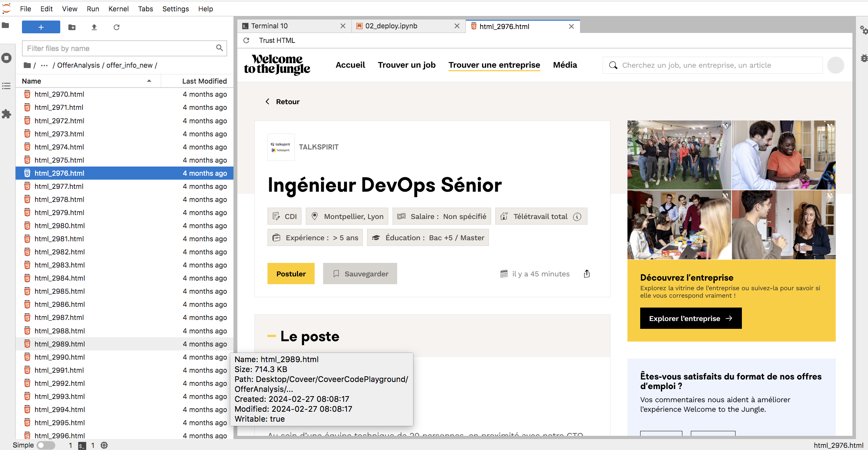
Task: Click the Postuler button on job listing
Action: (x=291, y=274)
